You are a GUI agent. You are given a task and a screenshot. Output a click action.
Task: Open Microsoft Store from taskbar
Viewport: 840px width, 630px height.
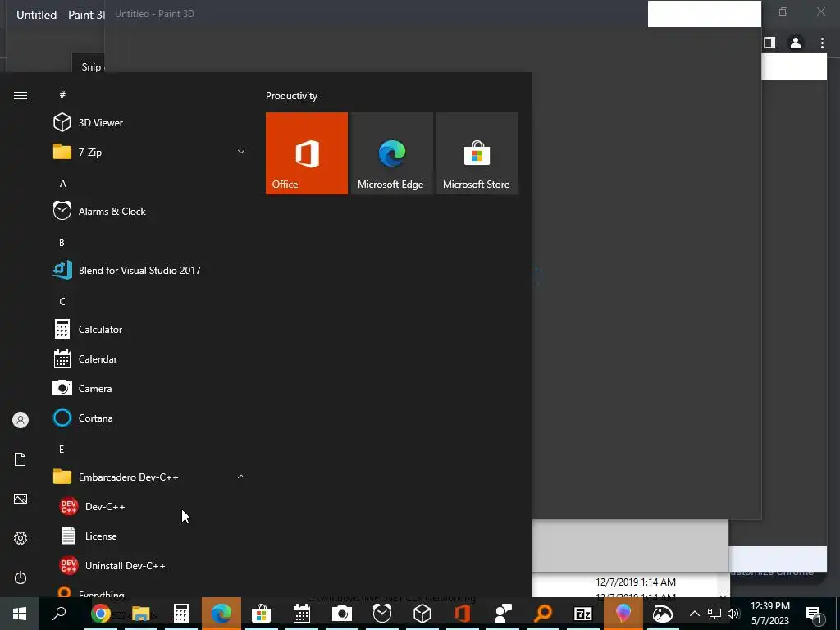[262, 614]
